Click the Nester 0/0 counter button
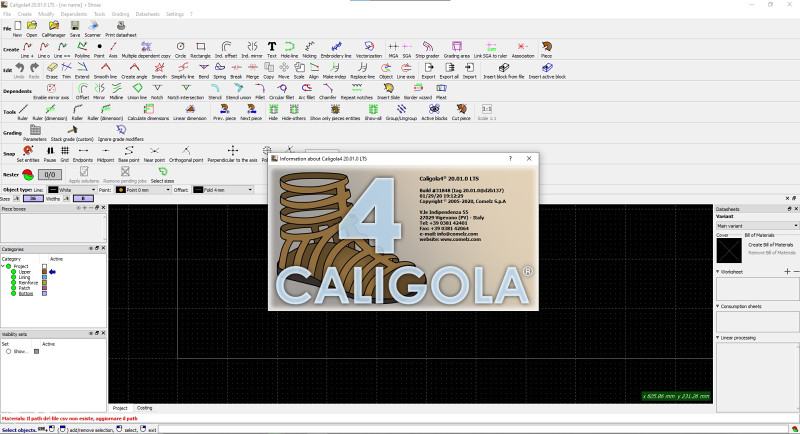 49,174
